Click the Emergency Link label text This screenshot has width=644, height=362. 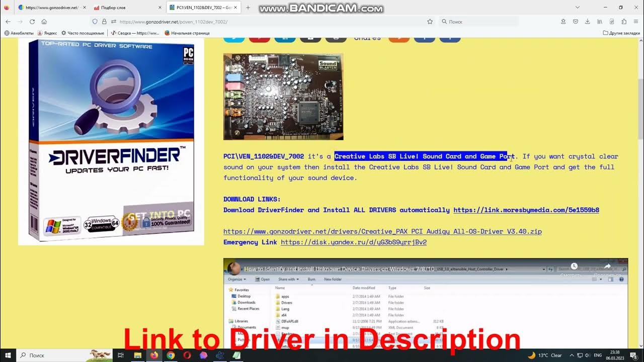click(250, 242)
